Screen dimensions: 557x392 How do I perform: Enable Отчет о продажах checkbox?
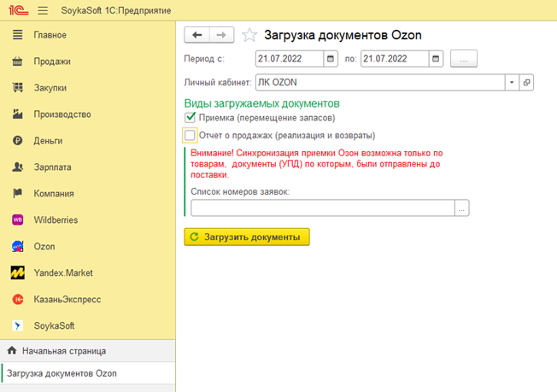(x=190, y=135)
